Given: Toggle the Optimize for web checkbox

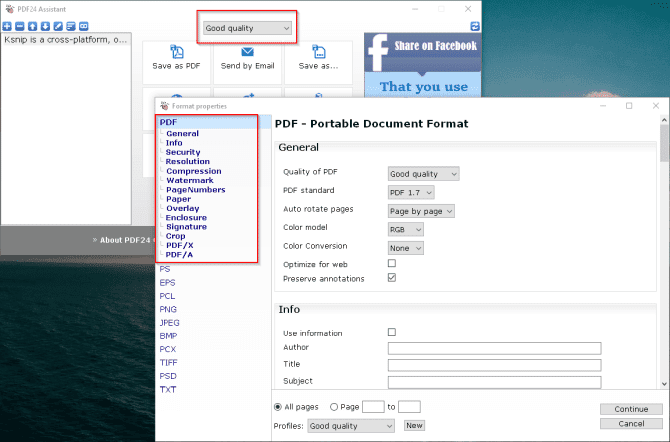Looking at the screenshot, I should [x=392, y=263].
